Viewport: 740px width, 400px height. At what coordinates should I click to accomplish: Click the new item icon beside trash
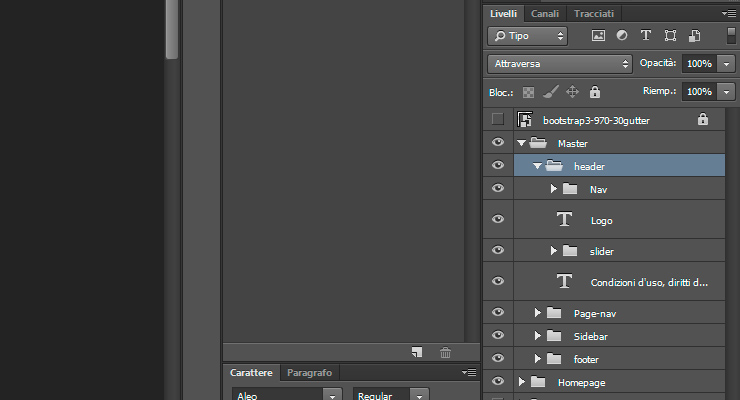[417, 352]
